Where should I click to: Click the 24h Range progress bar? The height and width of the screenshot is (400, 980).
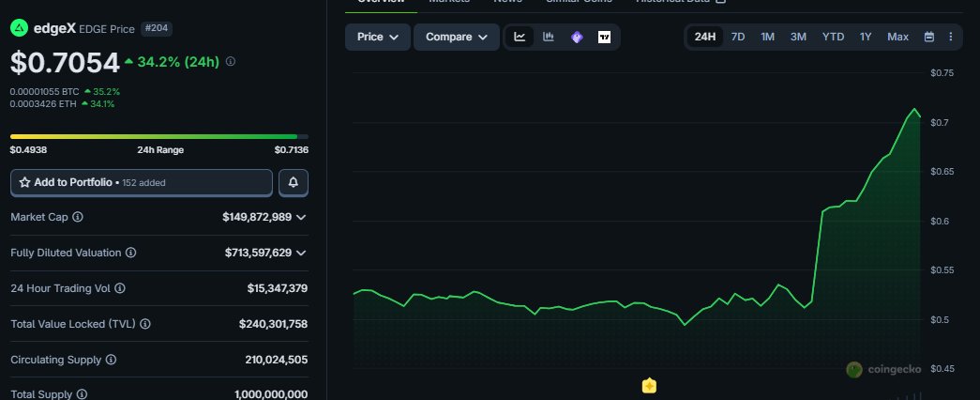[159, 136]
